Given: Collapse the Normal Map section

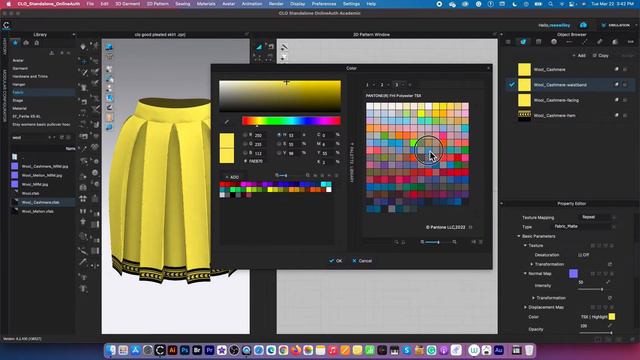Looking at the screenshot, I should coord(525,273).
